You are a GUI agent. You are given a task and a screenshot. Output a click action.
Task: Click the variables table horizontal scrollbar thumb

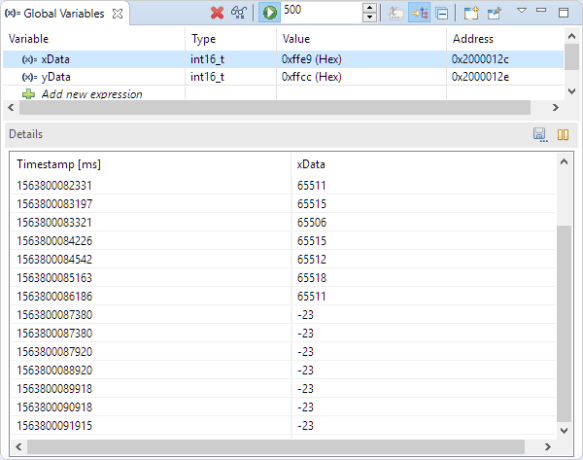[x=275, y=107]
